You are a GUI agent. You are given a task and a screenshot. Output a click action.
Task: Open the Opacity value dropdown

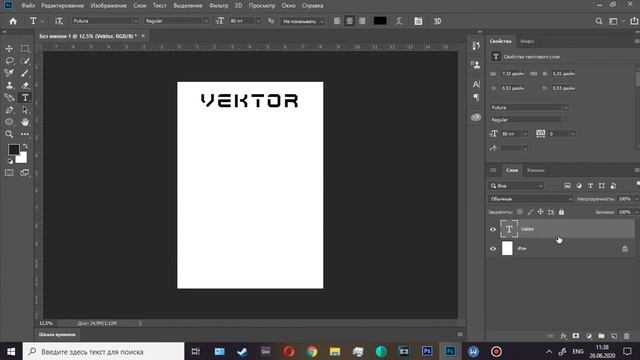(636, 199)
